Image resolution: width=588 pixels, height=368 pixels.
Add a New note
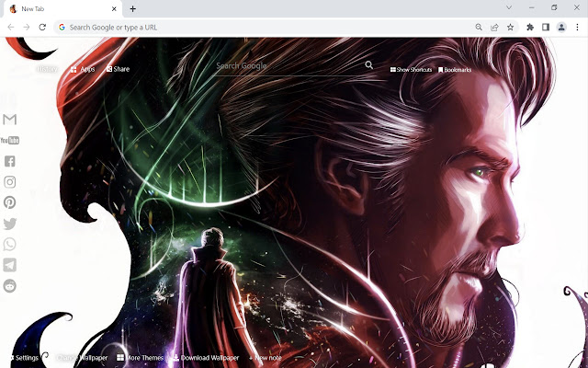pos(265,358)
